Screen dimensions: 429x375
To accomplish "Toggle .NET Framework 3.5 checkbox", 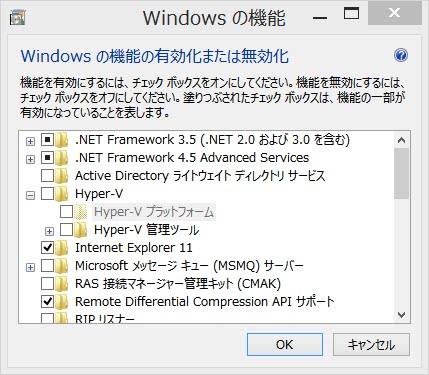I will click(47, 140).
